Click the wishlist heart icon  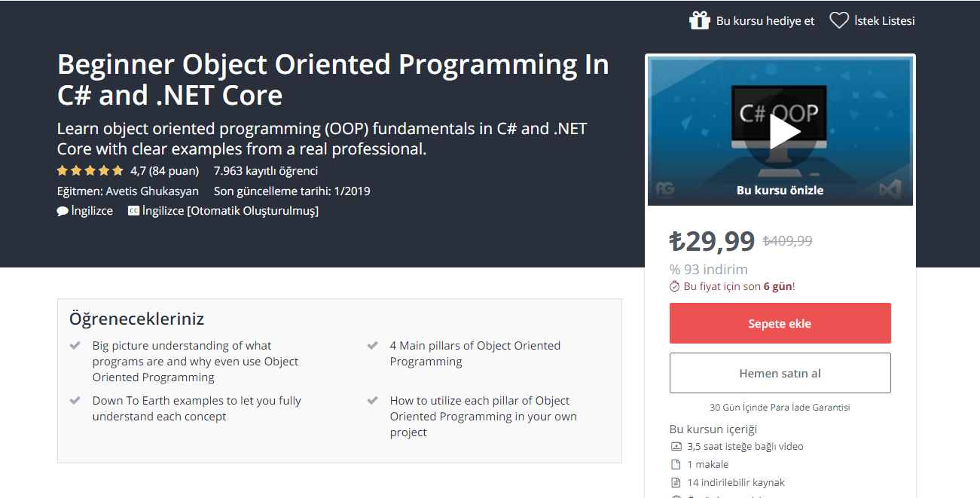[839, 20]
